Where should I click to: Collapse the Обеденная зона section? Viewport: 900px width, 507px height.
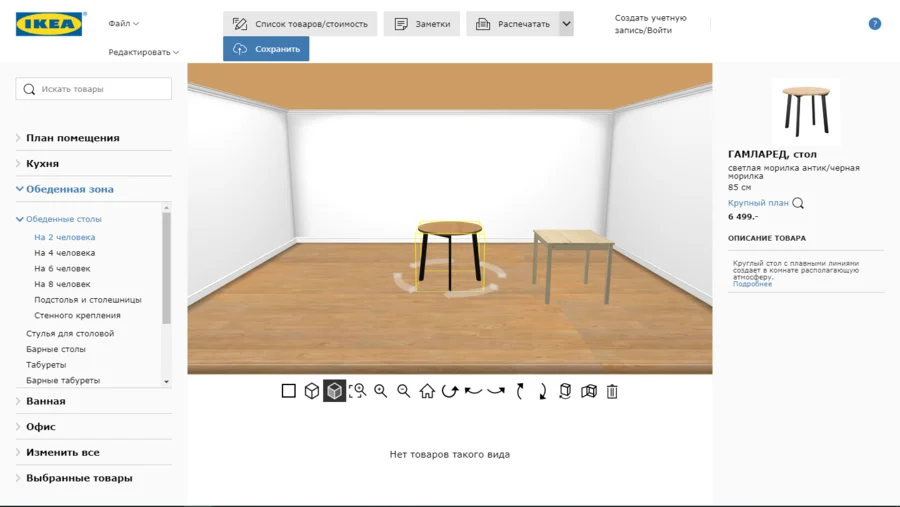pyautogui.click(x=69, y=189)
